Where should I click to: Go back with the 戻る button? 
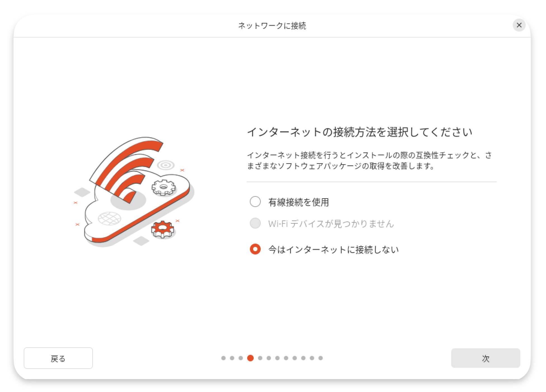pyautogui.click(x=58, y=358)
